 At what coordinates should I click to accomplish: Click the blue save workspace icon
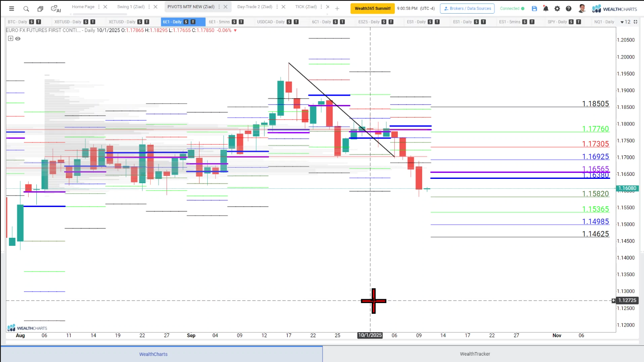point(534,9)
